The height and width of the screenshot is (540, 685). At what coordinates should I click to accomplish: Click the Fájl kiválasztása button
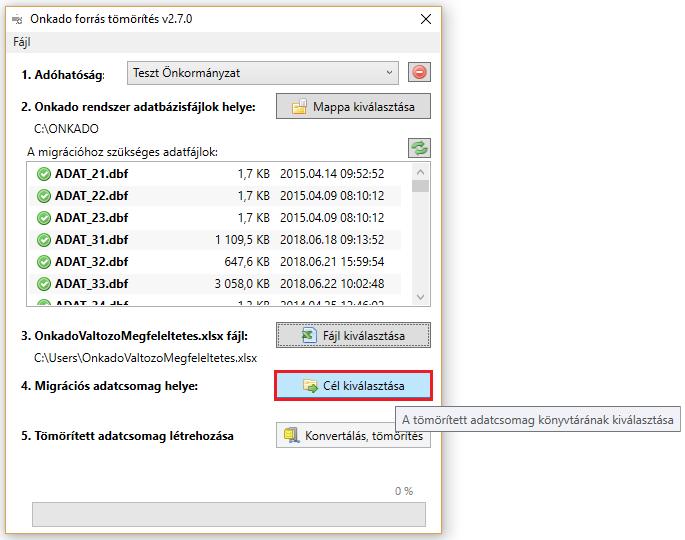pos(353,336)
